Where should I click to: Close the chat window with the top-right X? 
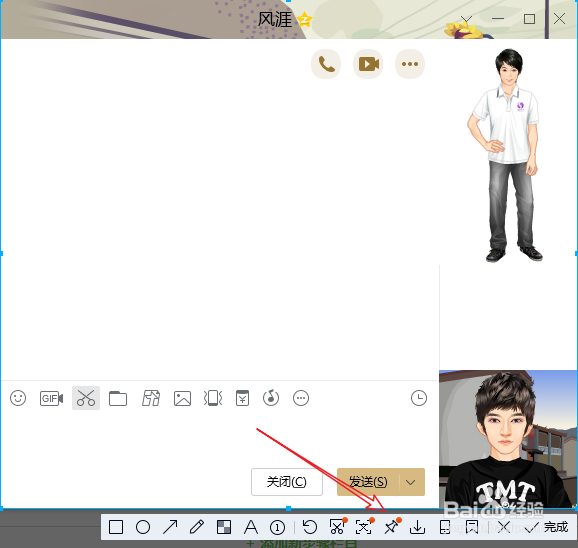click(x=560, y=19)
